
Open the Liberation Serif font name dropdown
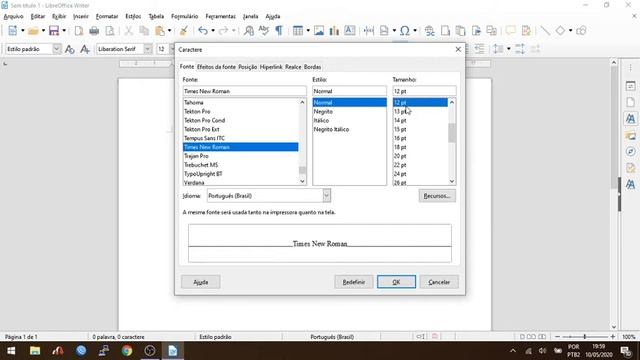(148, 49)
